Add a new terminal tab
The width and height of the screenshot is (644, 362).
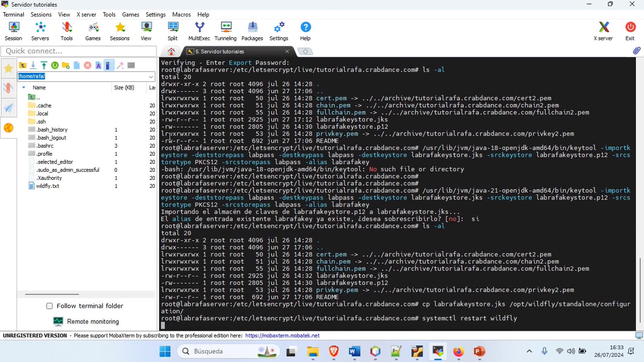coord(305,51)
